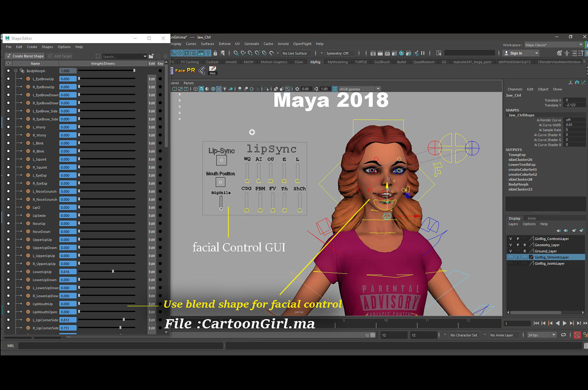The width and height of the screenshot is (588, 390).
Task: Toggle visibility circle of L_EyeBrowUp target
Action: coord(8,79)
